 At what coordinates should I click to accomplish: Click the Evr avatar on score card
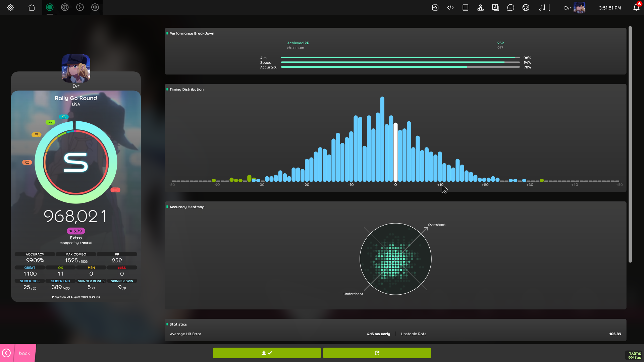click(76, 68)
